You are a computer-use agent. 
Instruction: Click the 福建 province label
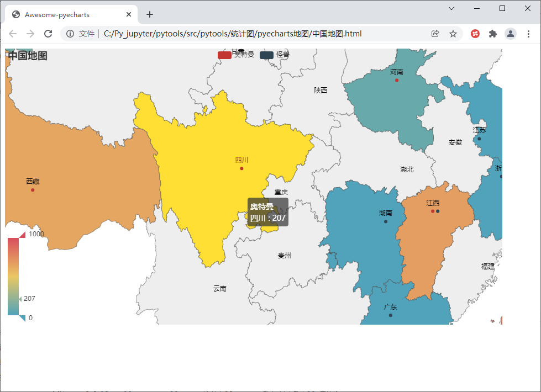[488, 266]
